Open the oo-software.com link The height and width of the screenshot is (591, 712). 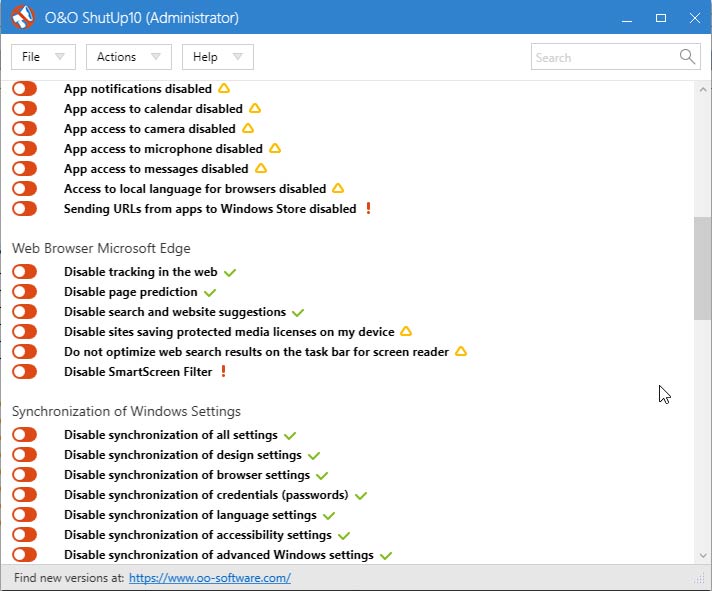210,578
